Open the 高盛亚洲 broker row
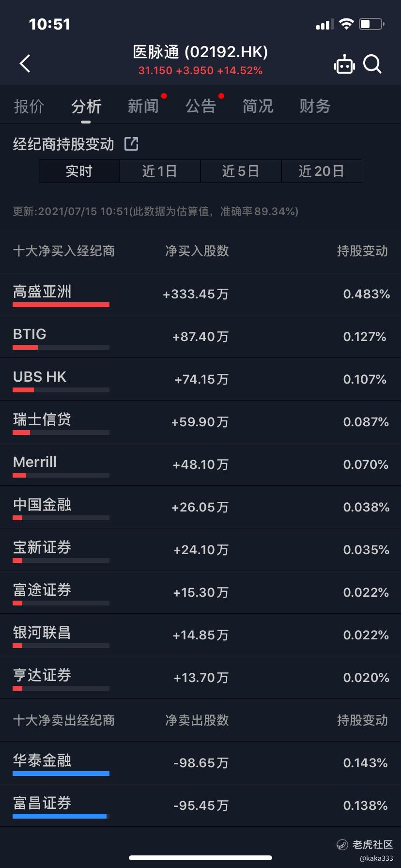The image size is (401, 868). coord(200,294)
